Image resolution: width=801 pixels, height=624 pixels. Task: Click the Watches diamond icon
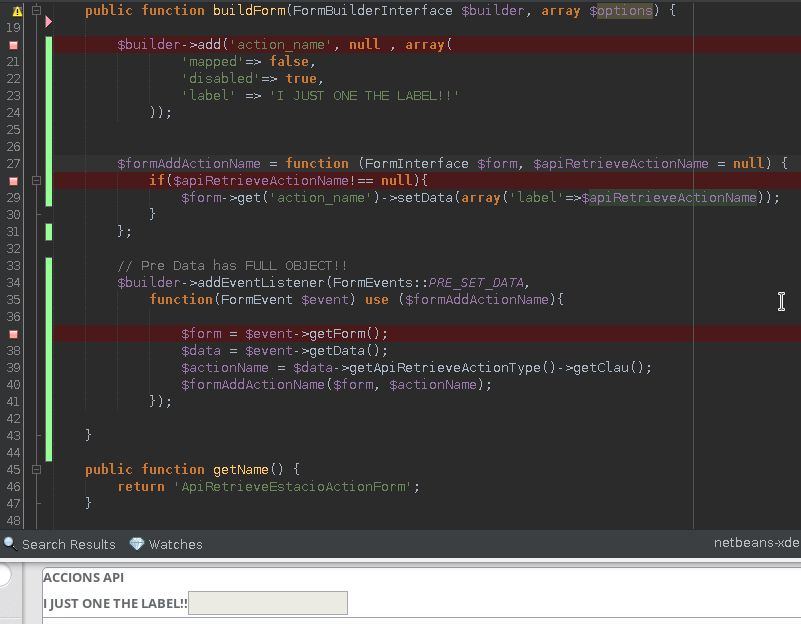(x=136, y=544)
